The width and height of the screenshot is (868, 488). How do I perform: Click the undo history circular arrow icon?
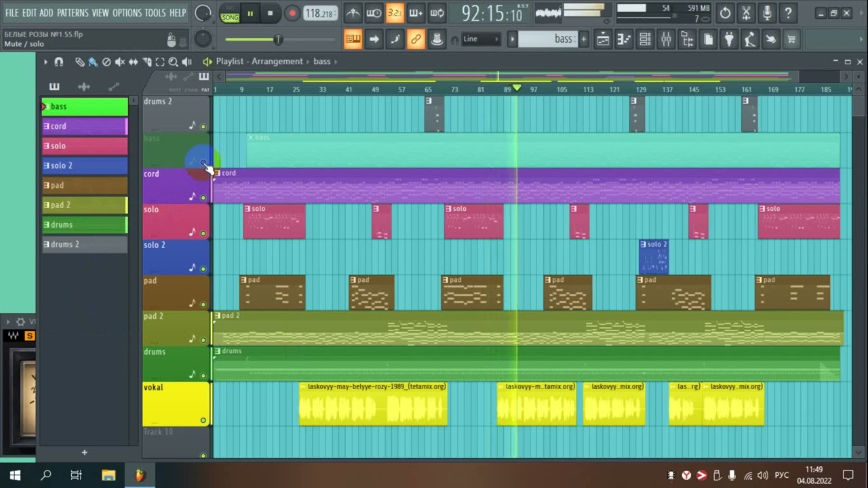point(725,13)
